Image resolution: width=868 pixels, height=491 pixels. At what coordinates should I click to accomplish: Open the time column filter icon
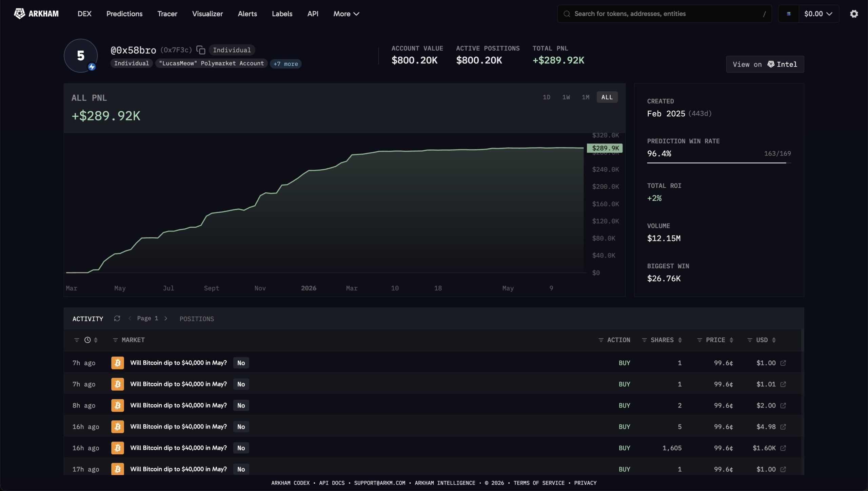(x=77, y=340)
